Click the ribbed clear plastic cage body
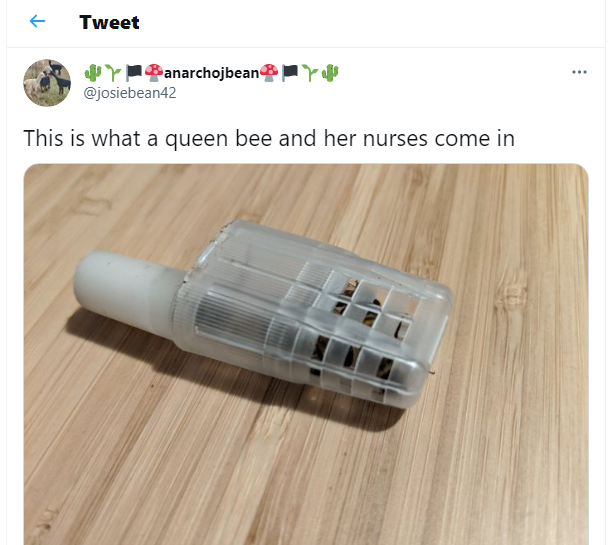This screenshot has height=545, width=609. [313, 311]
